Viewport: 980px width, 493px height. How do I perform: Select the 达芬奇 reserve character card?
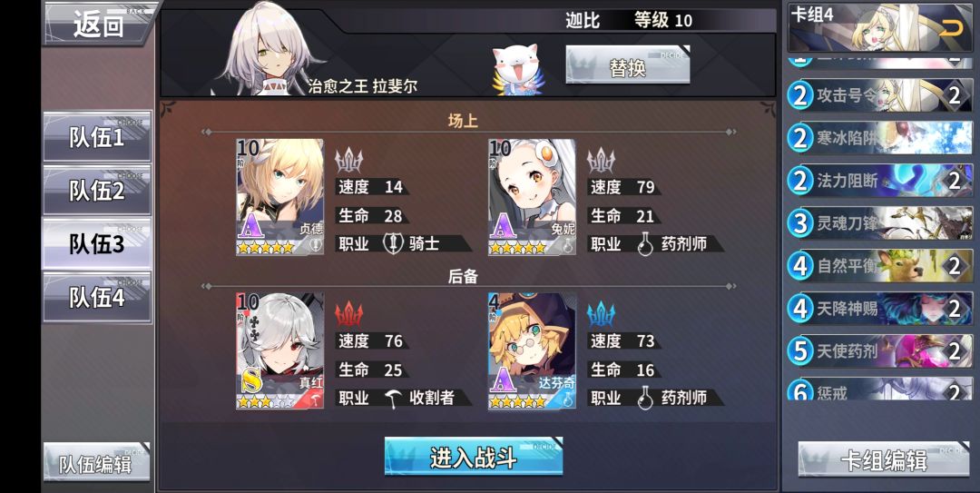pos(532,350)
